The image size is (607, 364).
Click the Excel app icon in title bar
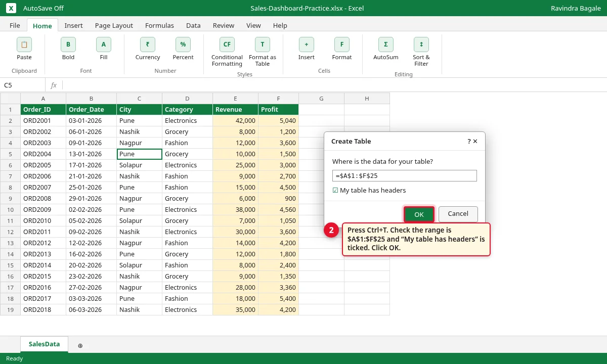[11, 8]
